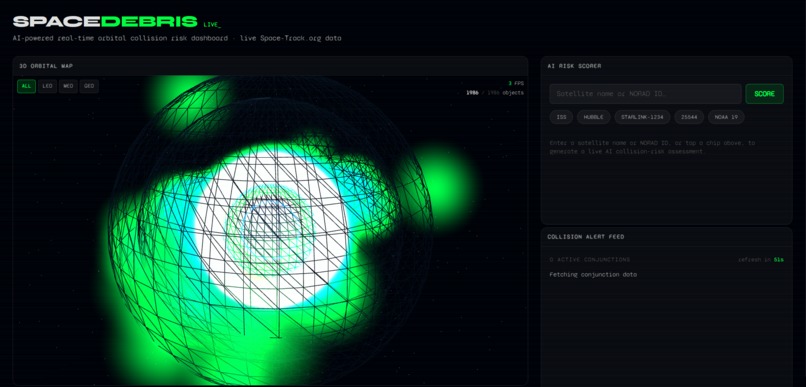This screenshot has height=387, width=806.
Task: Click the LIVE_ indicator beside the logo
Action: coord(212,24)
